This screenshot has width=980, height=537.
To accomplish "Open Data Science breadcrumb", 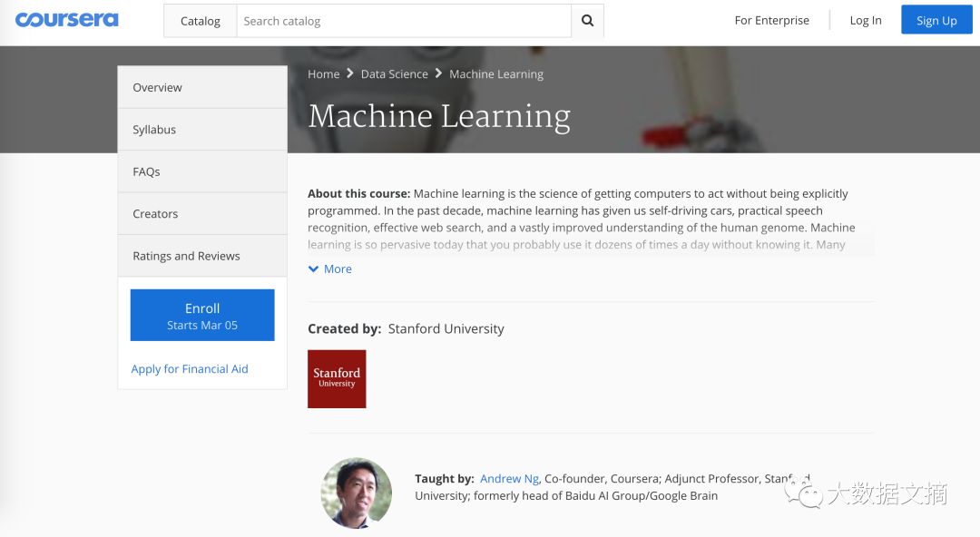I will (x=395, y=73).
